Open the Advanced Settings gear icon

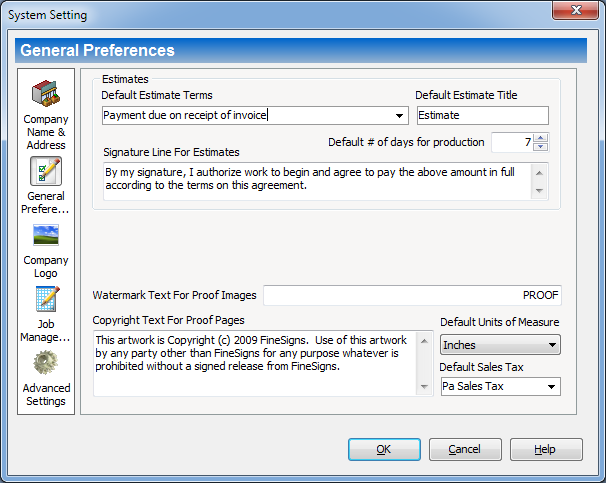click(46, 363)
